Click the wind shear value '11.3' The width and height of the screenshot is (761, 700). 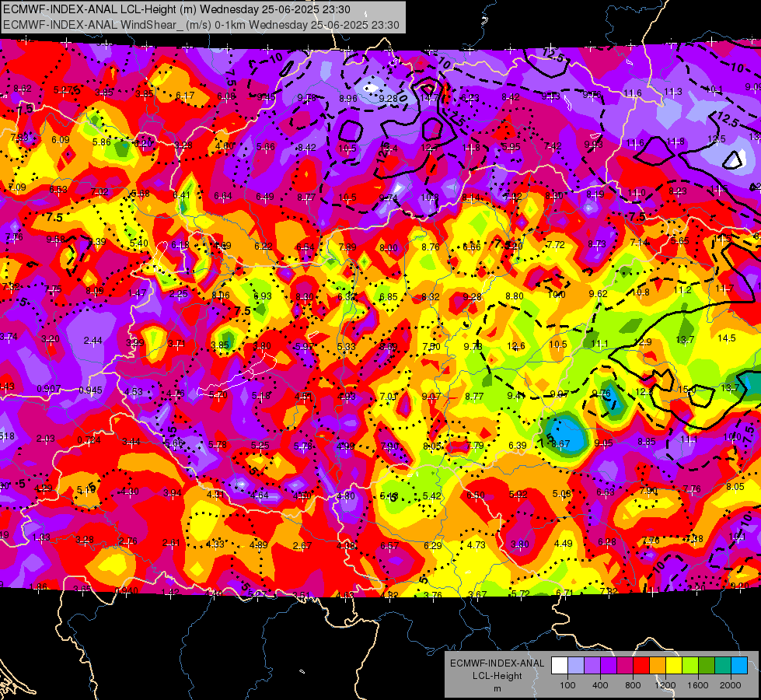tap(673, 92)
